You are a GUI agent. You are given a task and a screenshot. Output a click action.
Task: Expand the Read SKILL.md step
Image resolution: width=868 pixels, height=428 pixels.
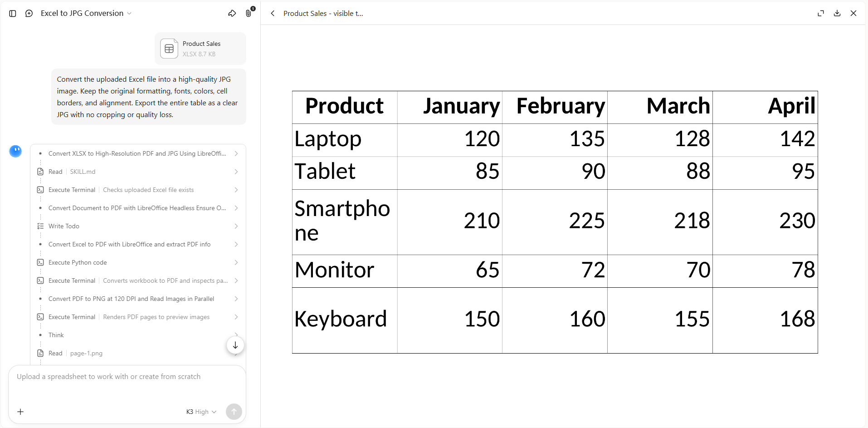(138, 172)
